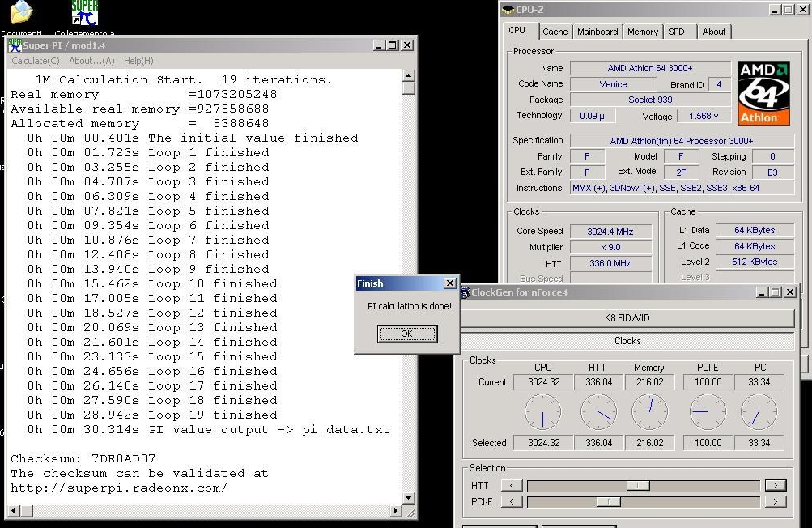This screenshot has height=528, width=812.
Task: Click the Revision field showing E3
Action: pos(772,172)
